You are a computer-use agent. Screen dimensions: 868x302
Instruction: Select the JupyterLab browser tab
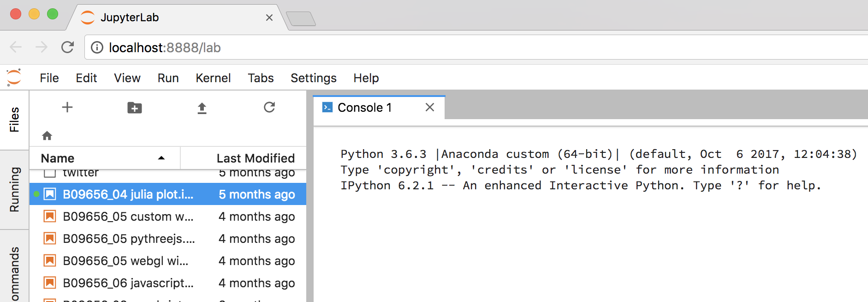pos(178,18)
